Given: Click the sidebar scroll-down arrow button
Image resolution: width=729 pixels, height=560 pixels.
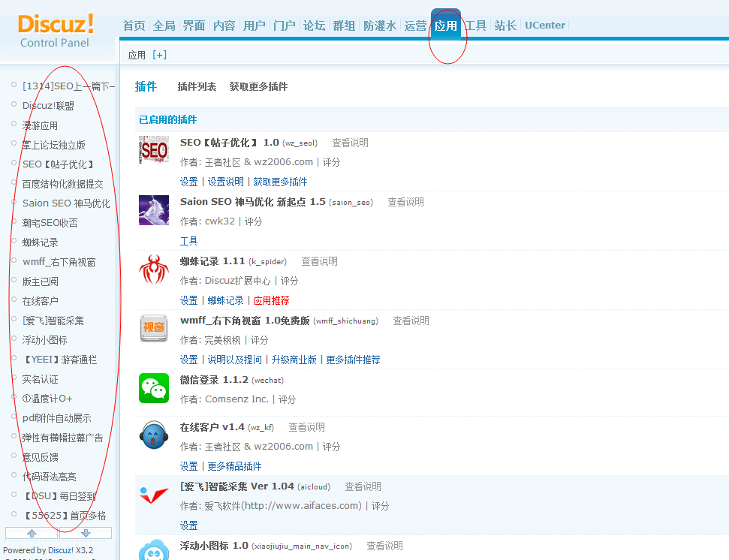Looking at the screenshot, I should click(86, 533).
